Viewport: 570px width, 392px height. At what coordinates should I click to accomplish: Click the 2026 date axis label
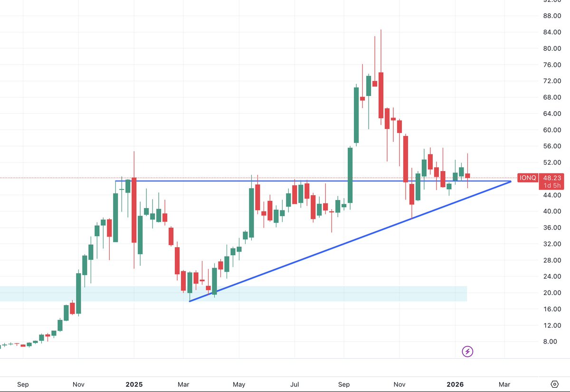[x=455, y=384]
